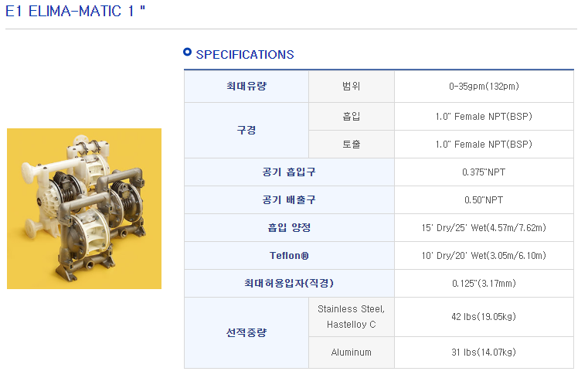This screenshot has width=588, height=378.
Task: Select the E1 ELIMA-MATIC 1" page title
Action: [76, 12]
